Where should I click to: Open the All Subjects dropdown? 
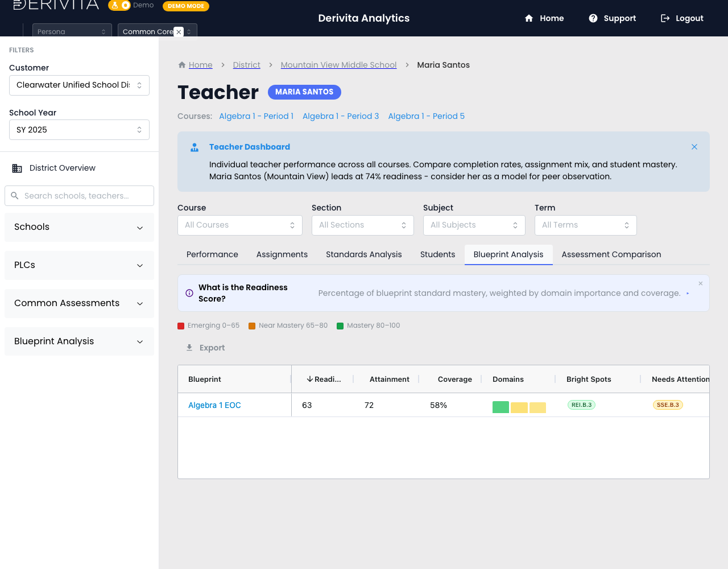coord(474,225)
